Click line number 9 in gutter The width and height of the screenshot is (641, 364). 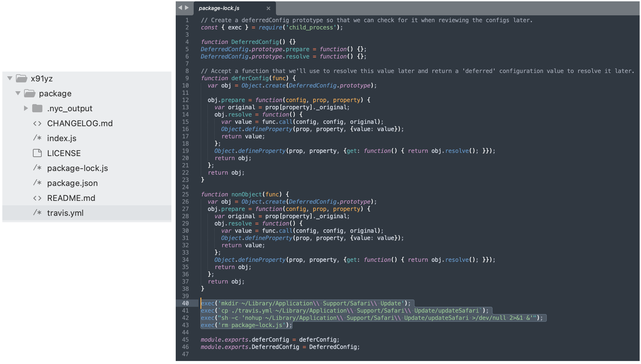187,78
